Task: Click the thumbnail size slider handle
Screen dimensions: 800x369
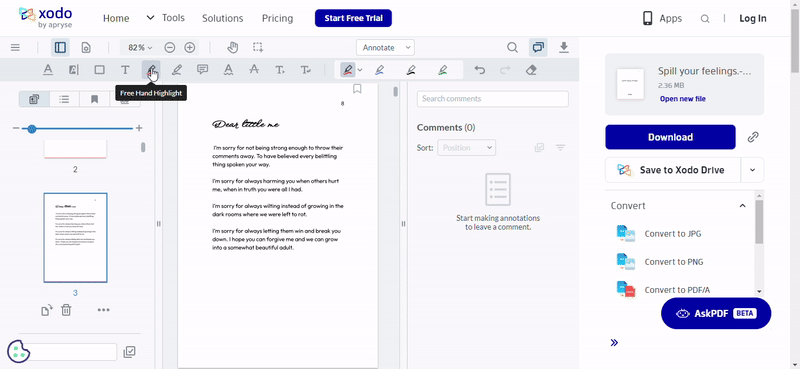Action: tap(32, 129)
